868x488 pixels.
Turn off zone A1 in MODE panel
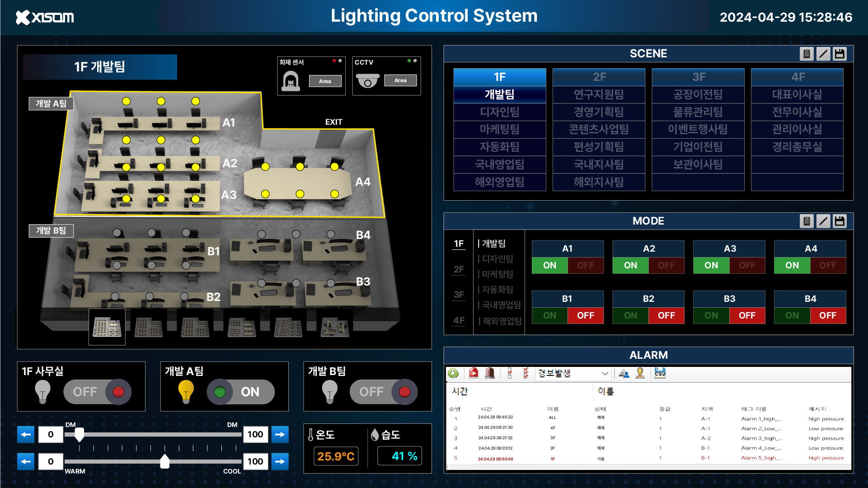coord(585,265)
